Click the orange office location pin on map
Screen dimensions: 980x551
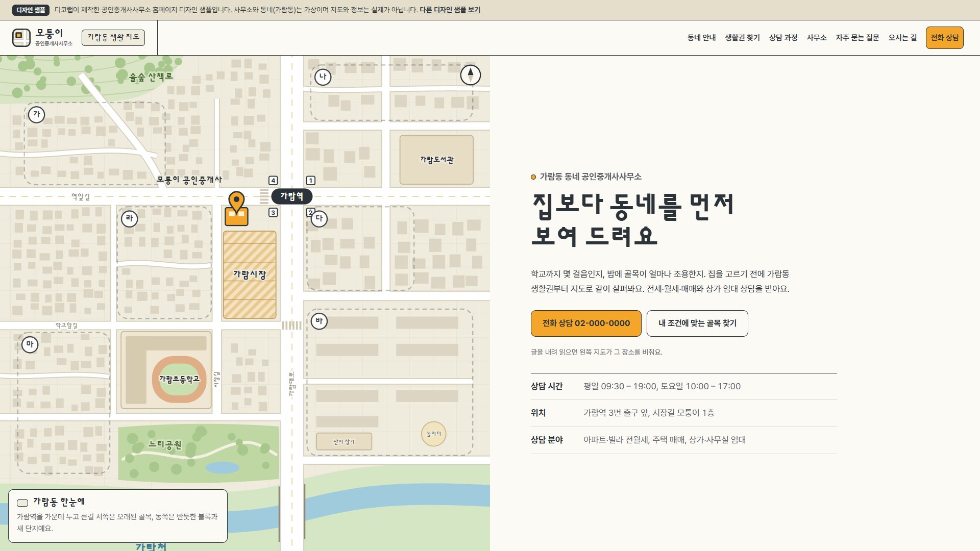click(x=236, y=203)
